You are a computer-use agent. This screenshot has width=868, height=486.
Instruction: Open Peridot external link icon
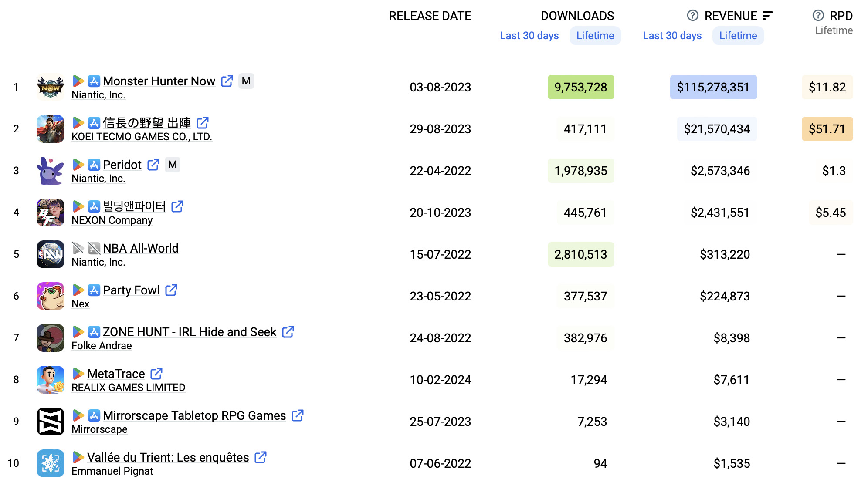153,165
